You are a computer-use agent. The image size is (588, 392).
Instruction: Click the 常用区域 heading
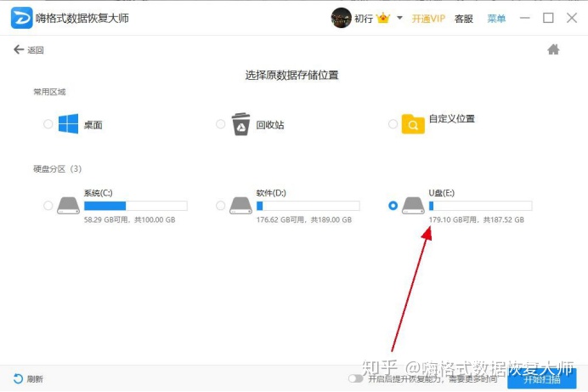[49, 92]
